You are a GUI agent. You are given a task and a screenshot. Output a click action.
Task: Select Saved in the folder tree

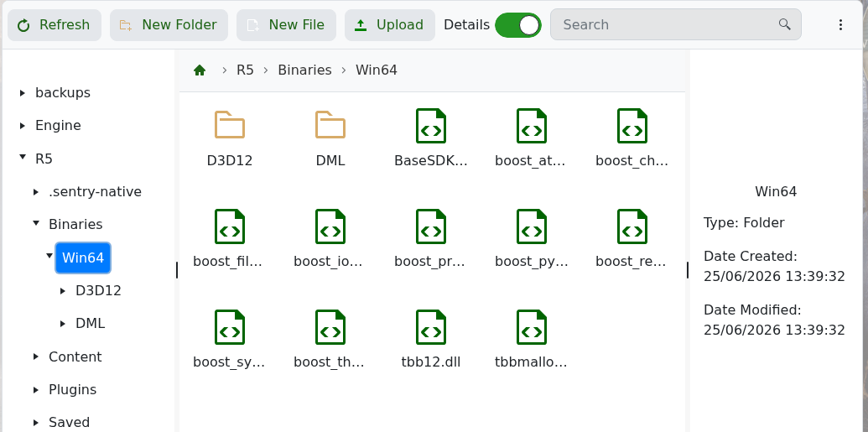pos(70,423)
